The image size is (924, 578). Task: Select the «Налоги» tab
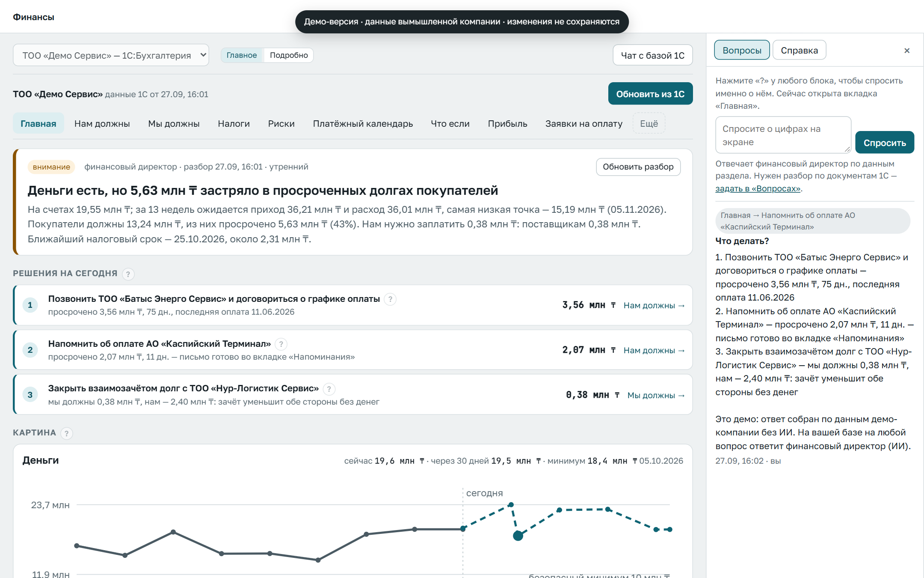point(234,124)
